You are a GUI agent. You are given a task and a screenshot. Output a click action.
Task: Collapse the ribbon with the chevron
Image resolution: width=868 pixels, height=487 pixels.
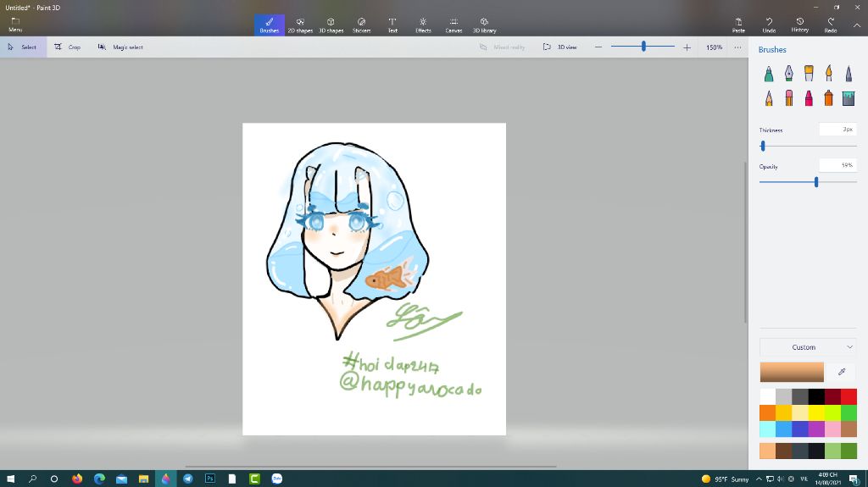(857, 25)
